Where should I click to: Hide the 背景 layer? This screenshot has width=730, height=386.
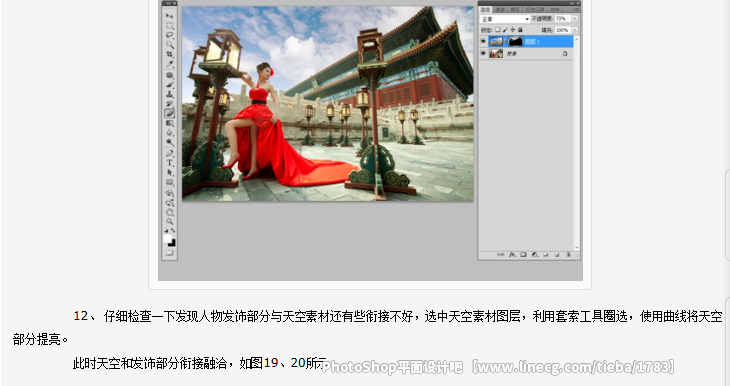(x=483, y=53)
